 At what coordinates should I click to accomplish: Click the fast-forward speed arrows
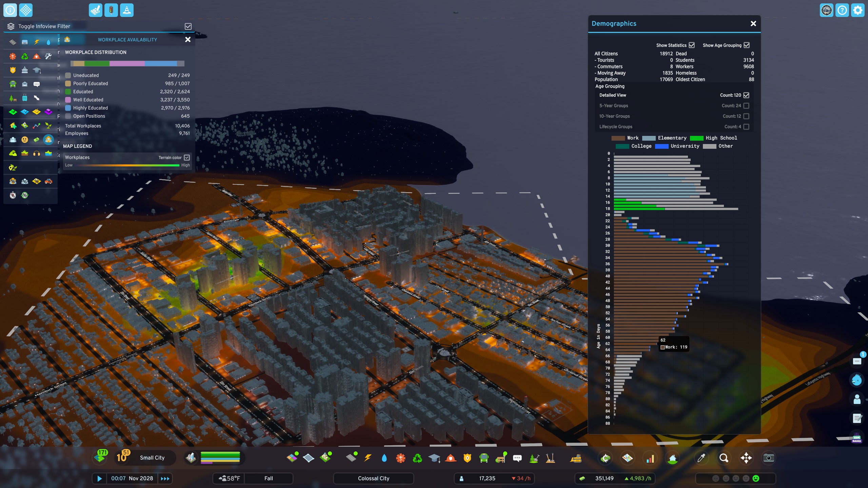[x=165, y=479]
